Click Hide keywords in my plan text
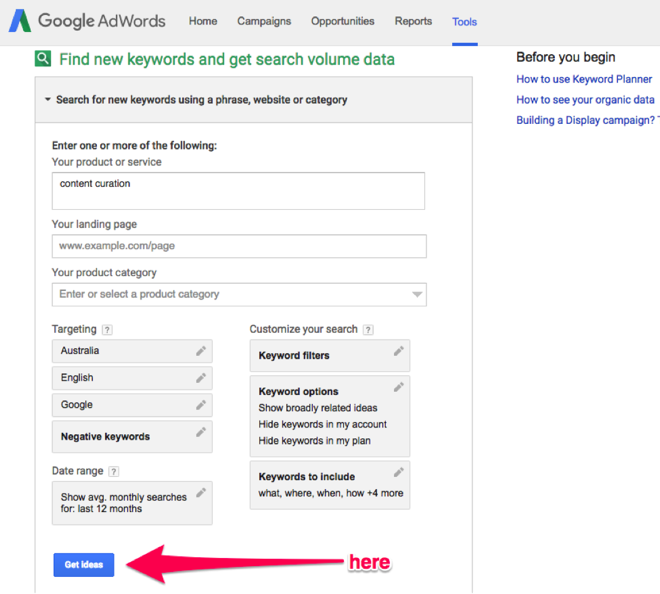The image size is (660, 594). point(314,441)
